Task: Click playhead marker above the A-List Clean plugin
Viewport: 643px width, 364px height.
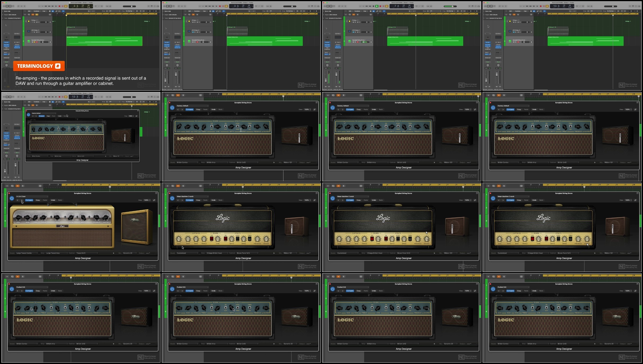Action: 110,187
